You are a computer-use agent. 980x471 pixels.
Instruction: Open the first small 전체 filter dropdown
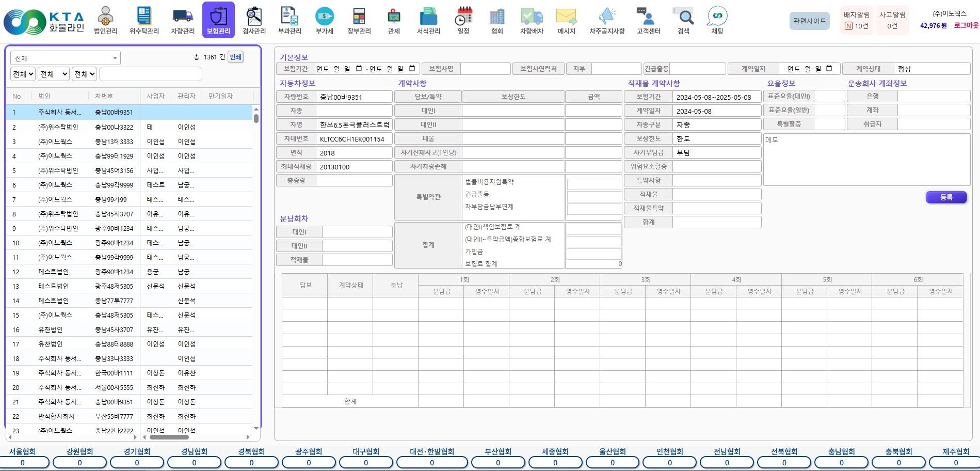coord(23,74)
